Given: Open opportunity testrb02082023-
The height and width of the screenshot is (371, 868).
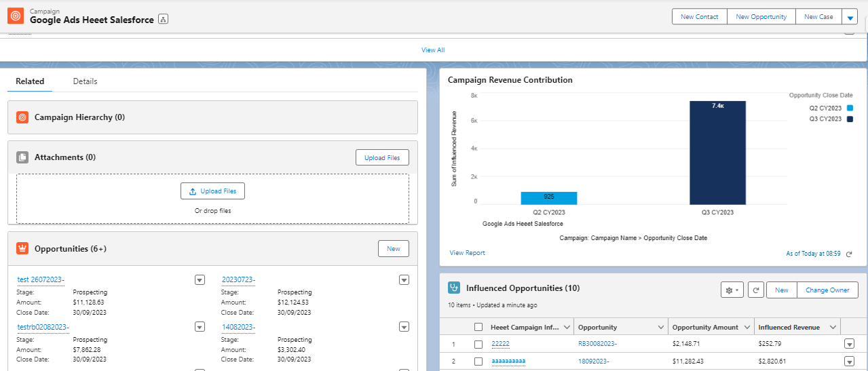Looking at the screenshot, I should tap(43, 327).
